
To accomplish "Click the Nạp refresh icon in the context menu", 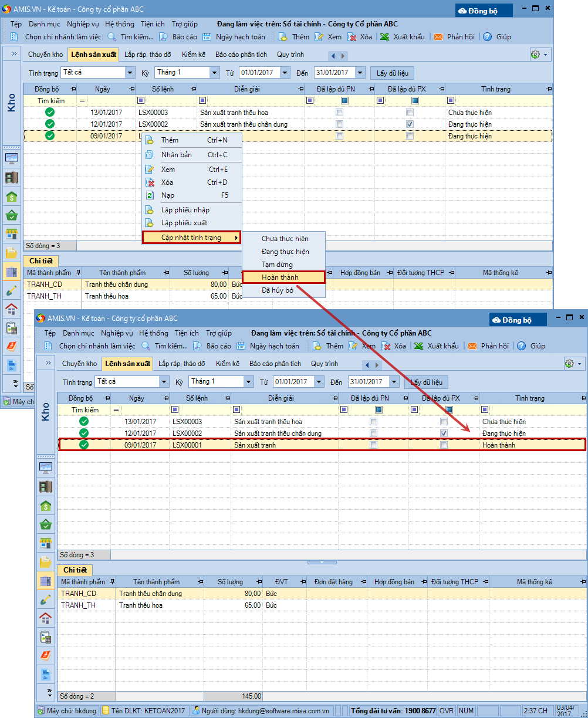I will [150, 195].
